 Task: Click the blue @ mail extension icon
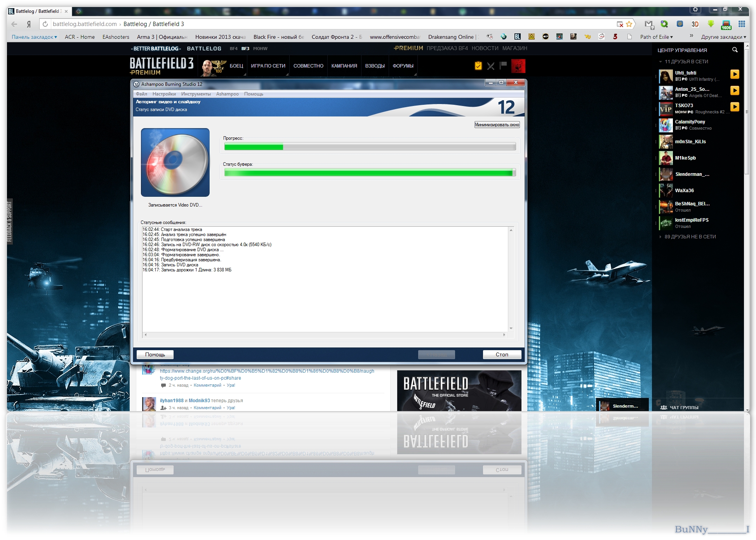(x=680, y=24)
